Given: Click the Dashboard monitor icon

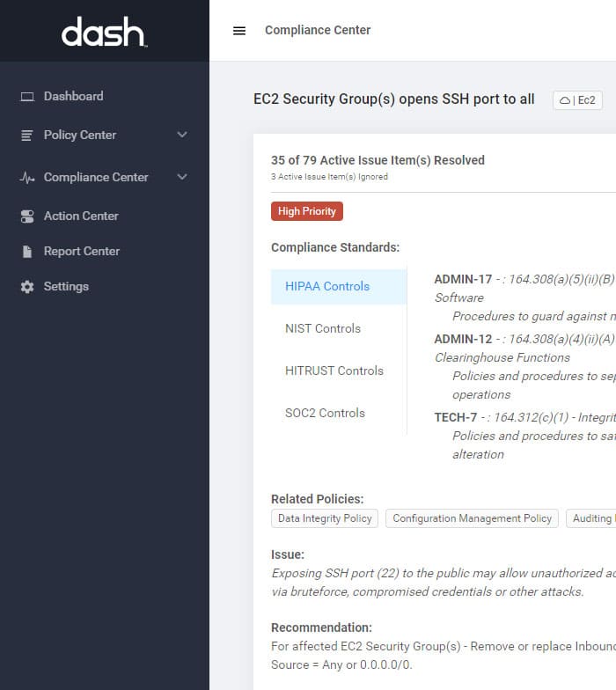Looking at the screenshot, I should 27,97.
